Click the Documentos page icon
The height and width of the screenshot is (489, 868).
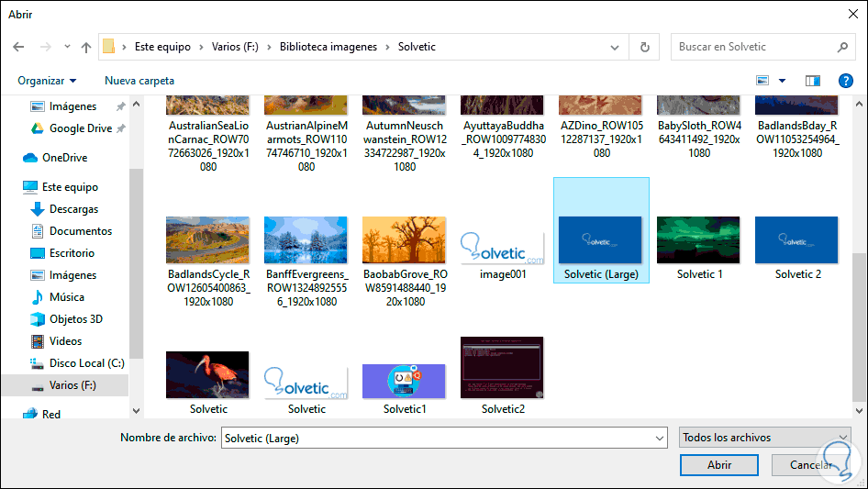click(37, 231)
